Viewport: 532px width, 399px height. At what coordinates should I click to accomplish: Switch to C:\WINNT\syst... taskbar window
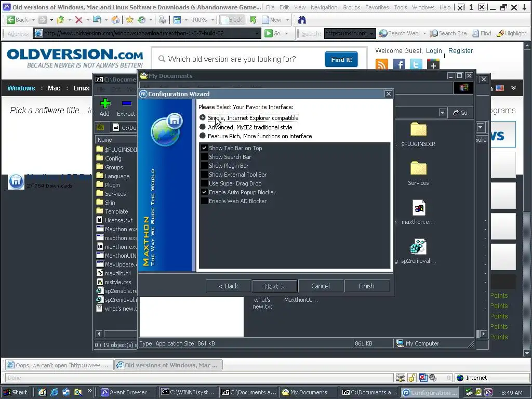(188, 392)
